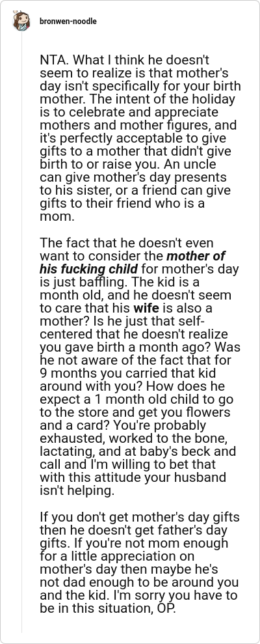
Task: Click the line ending "mom." in first paragraph
Action: click(57, 217)
